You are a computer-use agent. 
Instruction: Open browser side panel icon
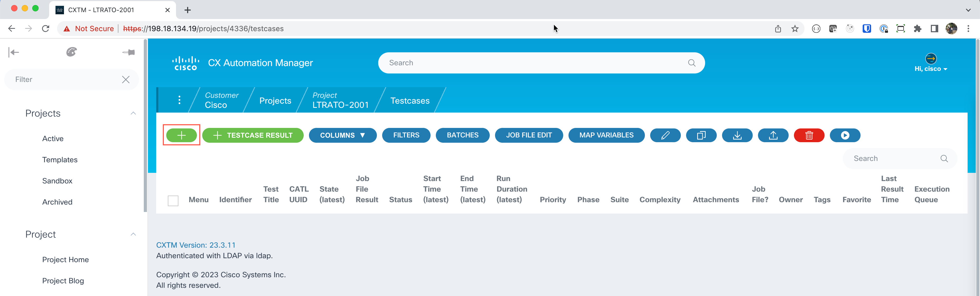tap(934, 29)
